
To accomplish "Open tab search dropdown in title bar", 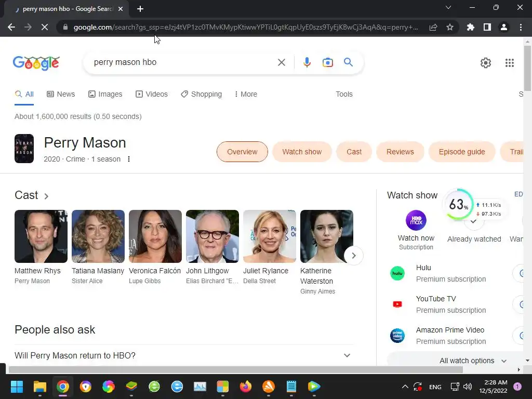I will coord(448,7).
